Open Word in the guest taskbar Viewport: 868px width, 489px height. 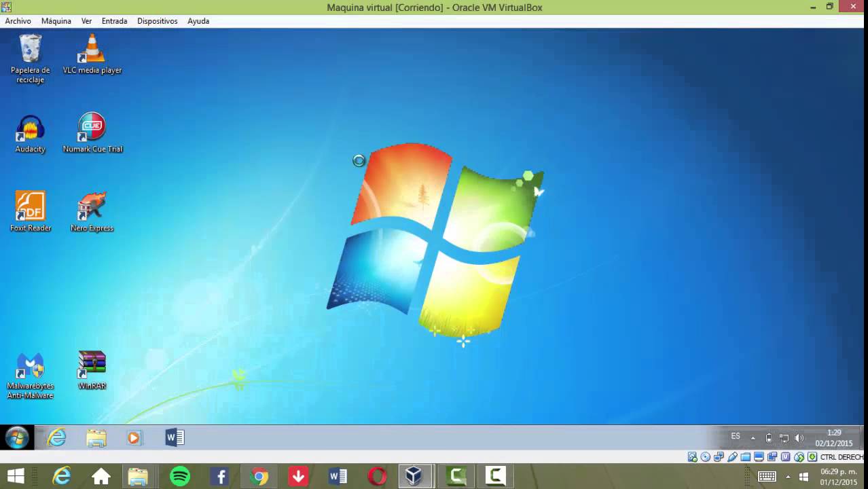click(175, 438)
